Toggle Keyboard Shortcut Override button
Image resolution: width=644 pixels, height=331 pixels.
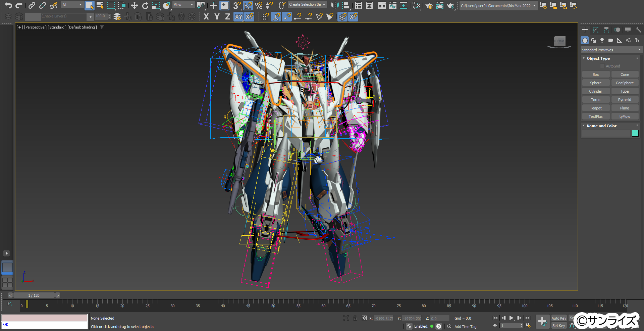(x=224, y=5)
